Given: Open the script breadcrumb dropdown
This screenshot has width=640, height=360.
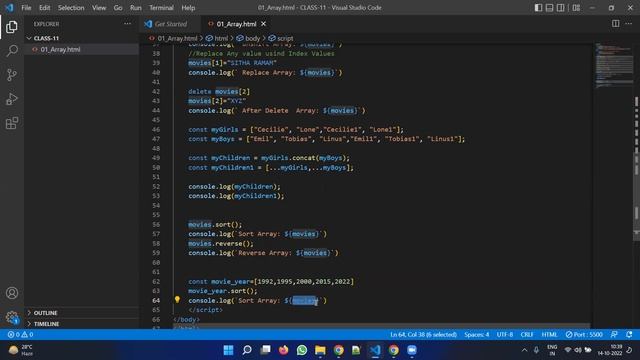Looking at the screenshot, I should click(281, 38).
